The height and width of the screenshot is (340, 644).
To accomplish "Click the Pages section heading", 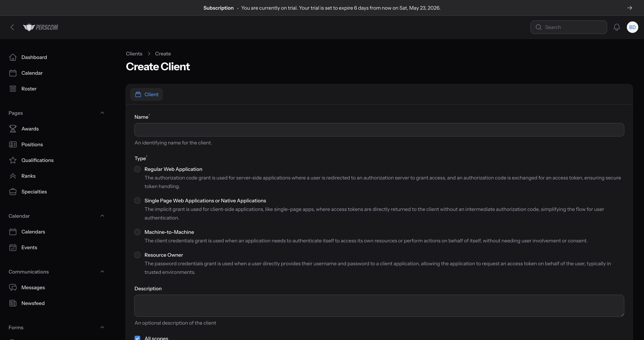I will (x=16, y=113).
